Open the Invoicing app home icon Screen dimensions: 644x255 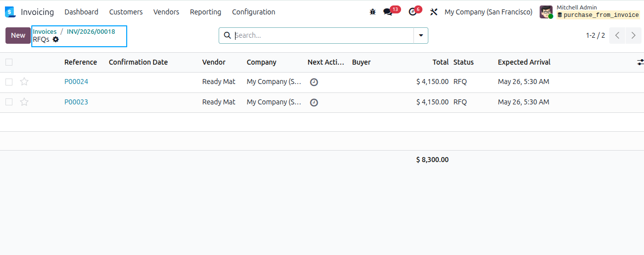pos(10,12)
